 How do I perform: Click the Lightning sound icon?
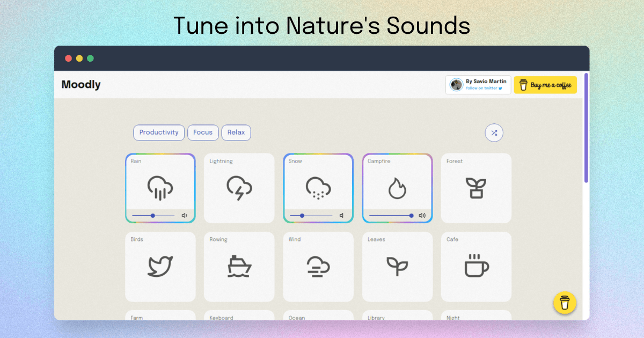(x=239, y=188)
